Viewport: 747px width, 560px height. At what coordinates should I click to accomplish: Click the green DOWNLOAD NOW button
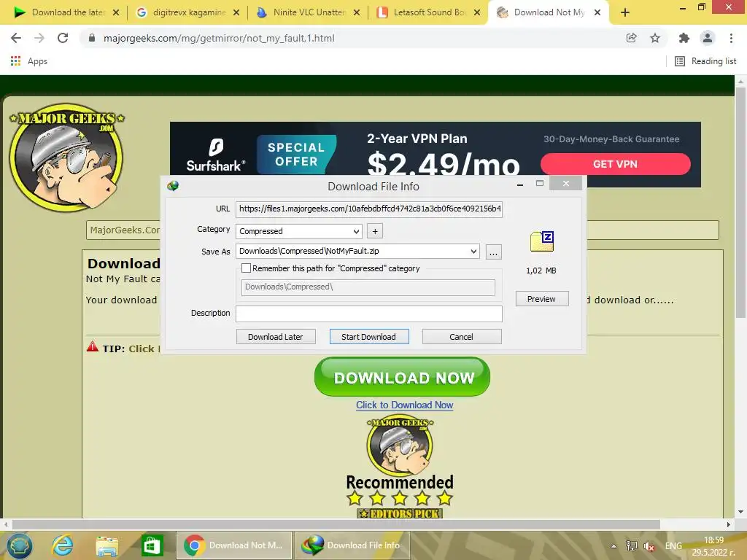402,377
